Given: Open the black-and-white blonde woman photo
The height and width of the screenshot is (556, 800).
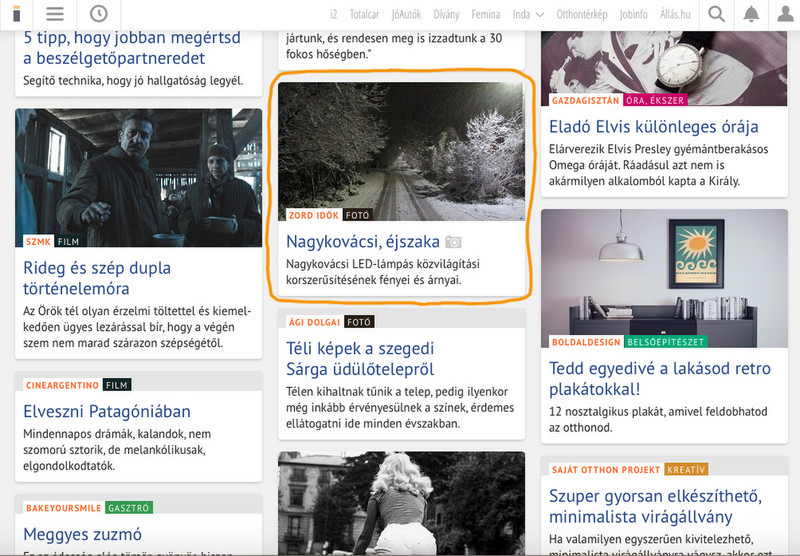Looking at the screenshot, I should 401,503.
